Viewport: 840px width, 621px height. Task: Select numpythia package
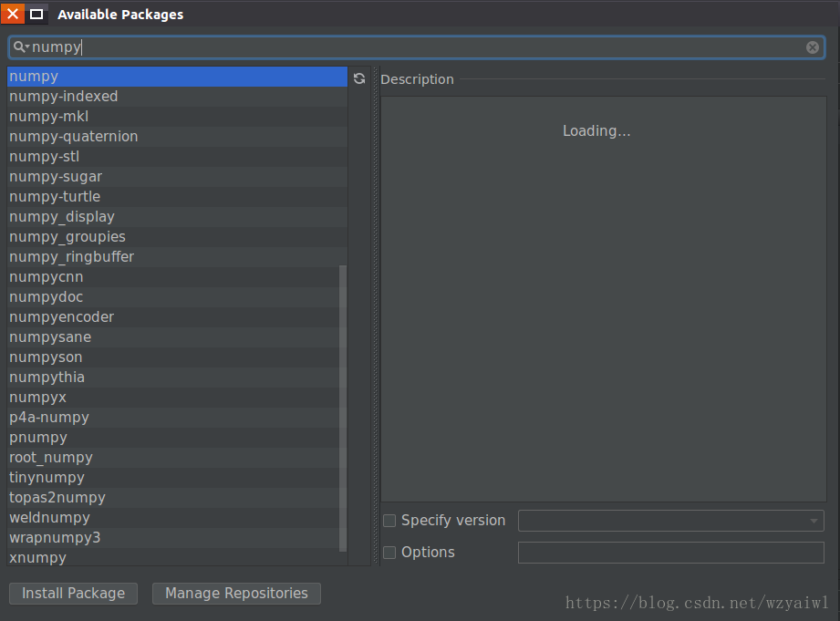pyautogui.click(x=173, y=378)
